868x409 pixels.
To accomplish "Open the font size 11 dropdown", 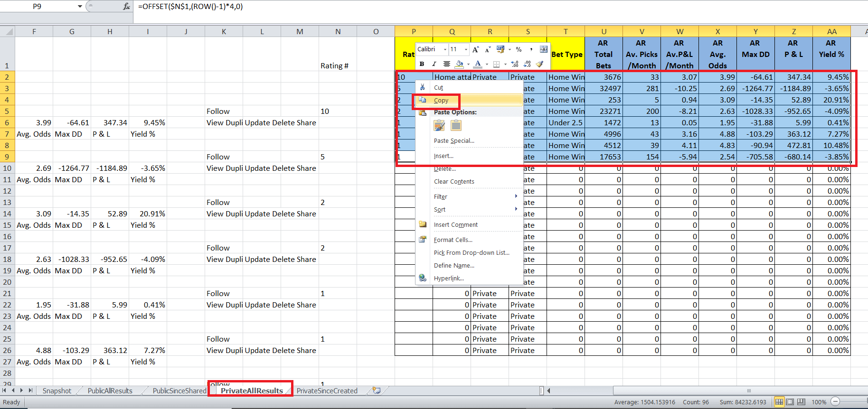I will coord(466,49).
